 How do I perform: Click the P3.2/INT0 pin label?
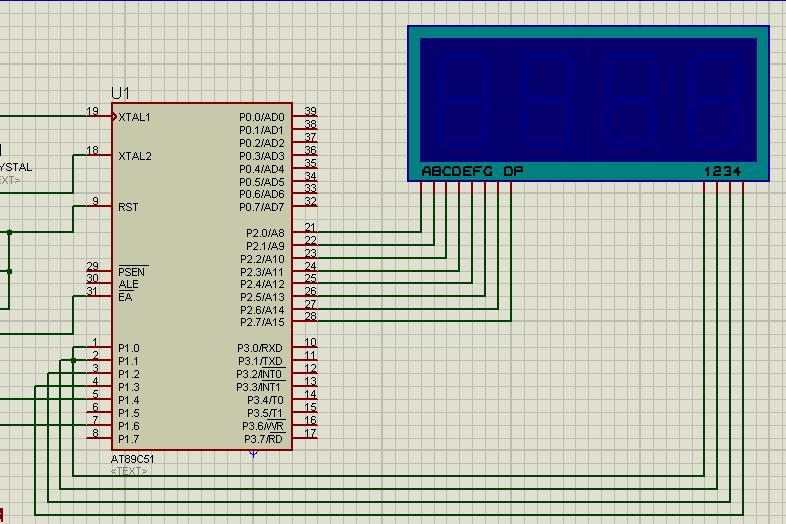[x=259, y=374]
